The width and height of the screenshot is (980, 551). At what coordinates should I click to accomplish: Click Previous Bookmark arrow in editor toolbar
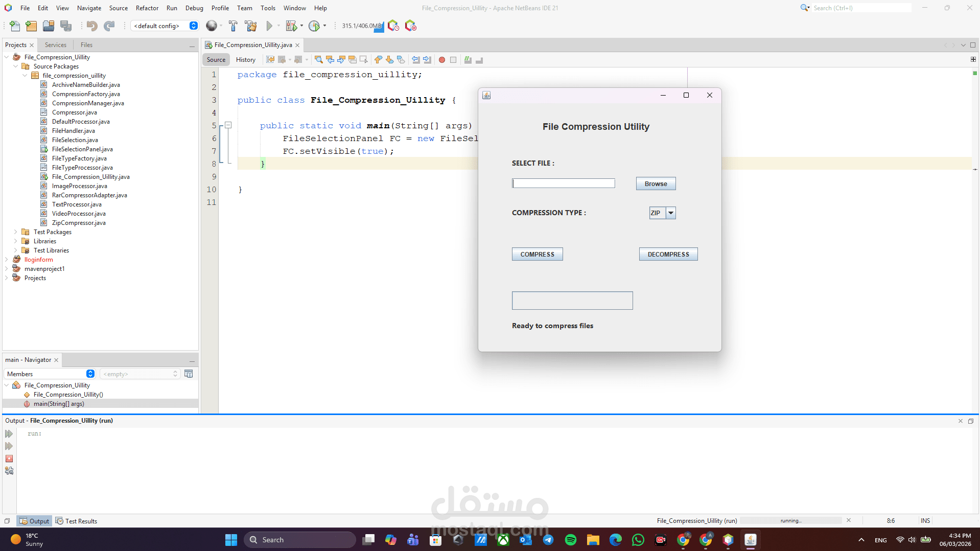tap(378, 60)
